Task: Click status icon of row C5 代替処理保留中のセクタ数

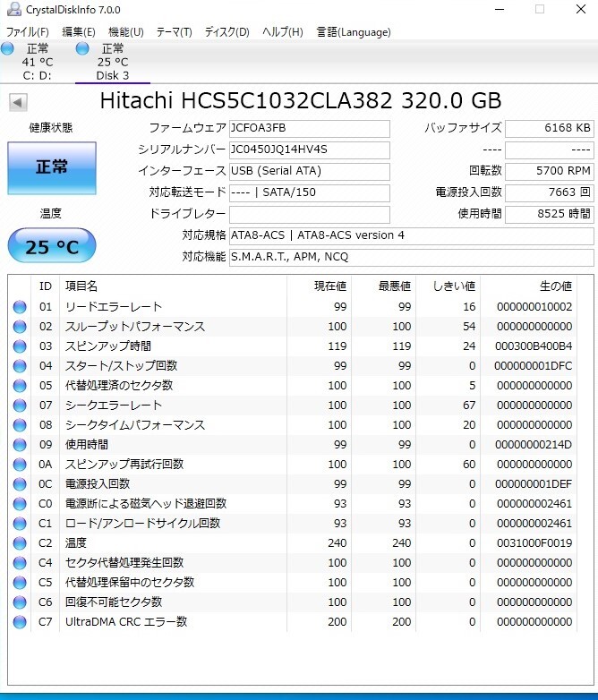Action: point(20,582)
